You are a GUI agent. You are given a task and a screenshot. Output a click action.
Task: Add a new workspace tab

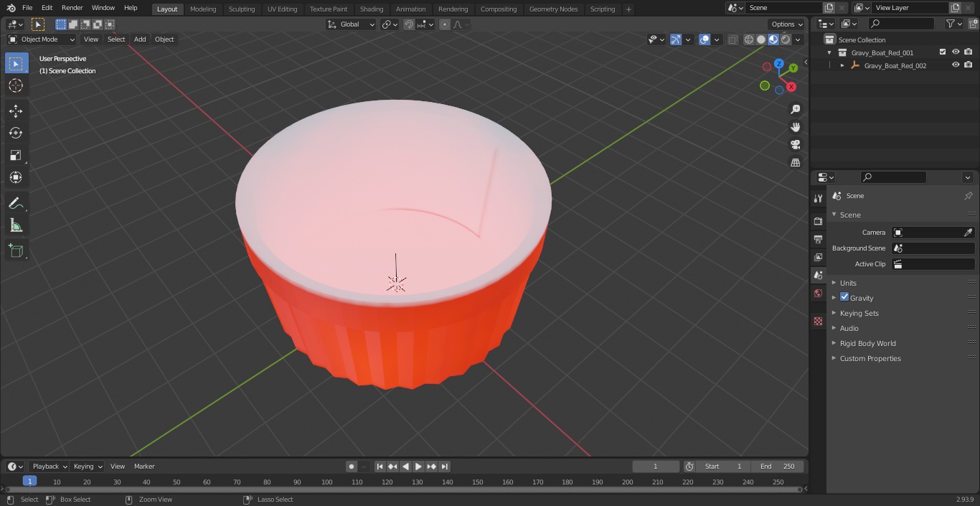coord(628,9)
